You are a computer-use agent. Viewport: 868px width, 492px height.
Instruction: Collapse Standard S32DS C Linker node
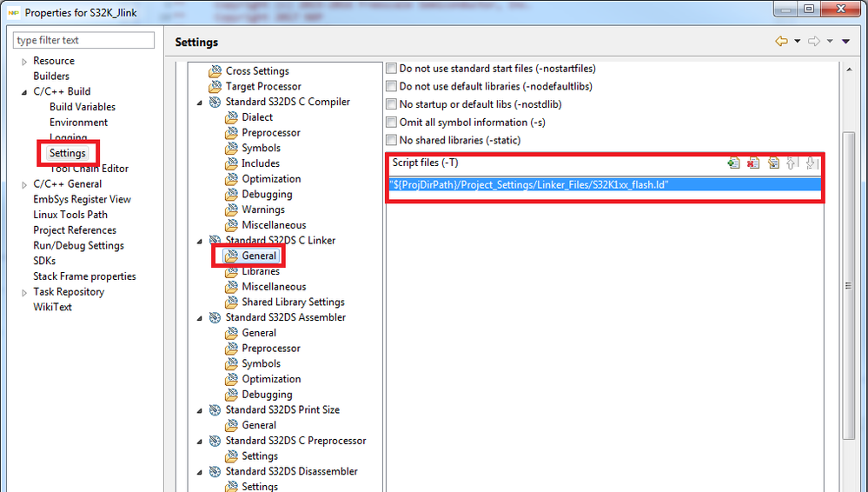[199, 241]
